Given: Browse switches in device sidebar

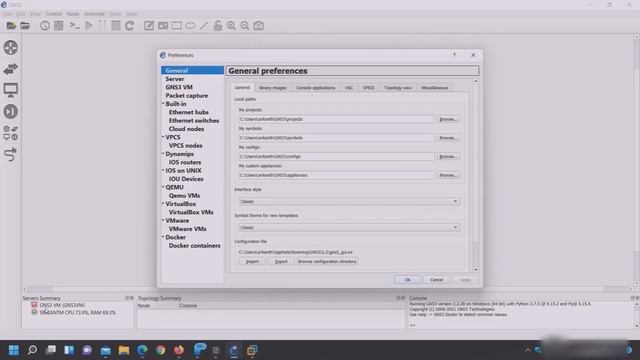Looking at the screenshot, I should coord(11,69).
